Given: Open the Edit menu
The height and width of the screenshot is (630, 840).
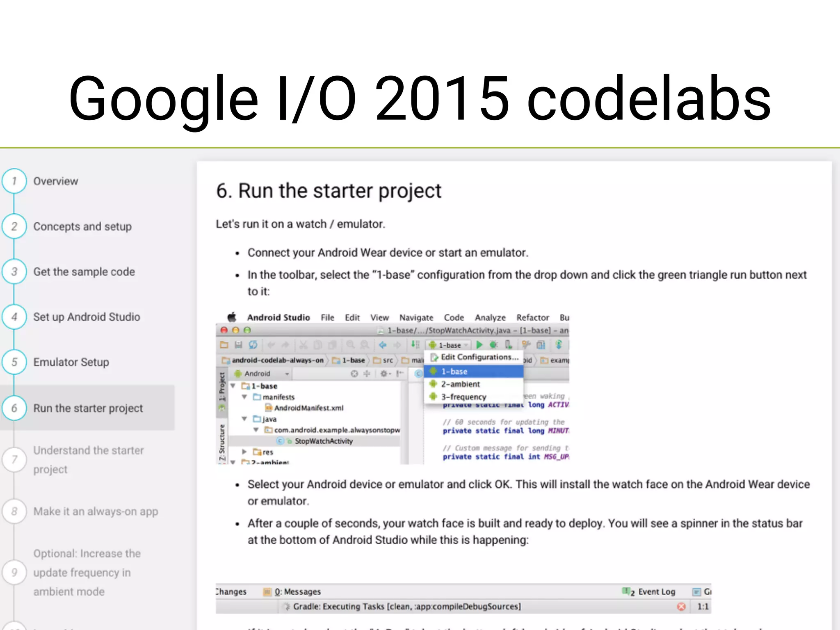Looking at the screenshot, I should click(352, 317).
